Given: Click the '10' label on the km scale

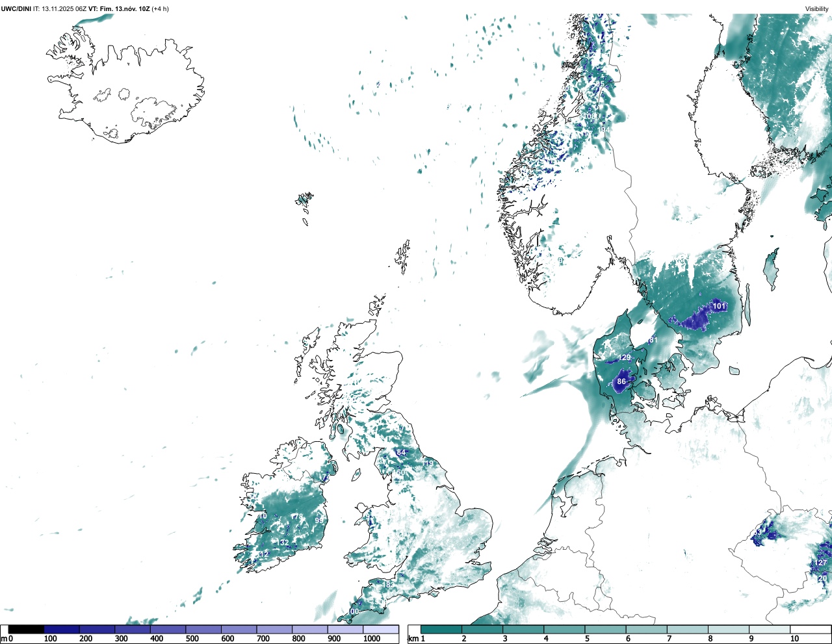Looking at the screenshot, I should click(794, 639).
